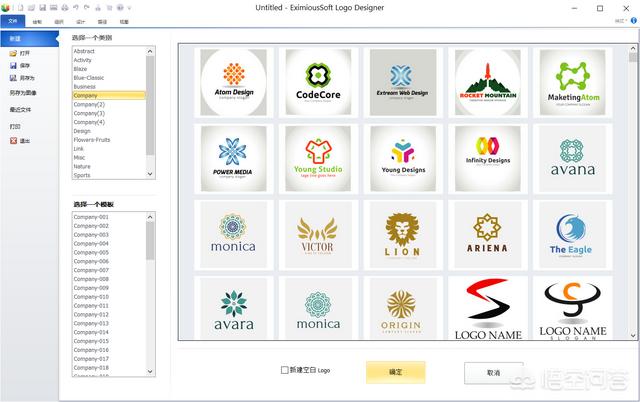640x402 pixels.
Task: Click the save disk icon in quick access toolbar
Action: click(42, 7)
